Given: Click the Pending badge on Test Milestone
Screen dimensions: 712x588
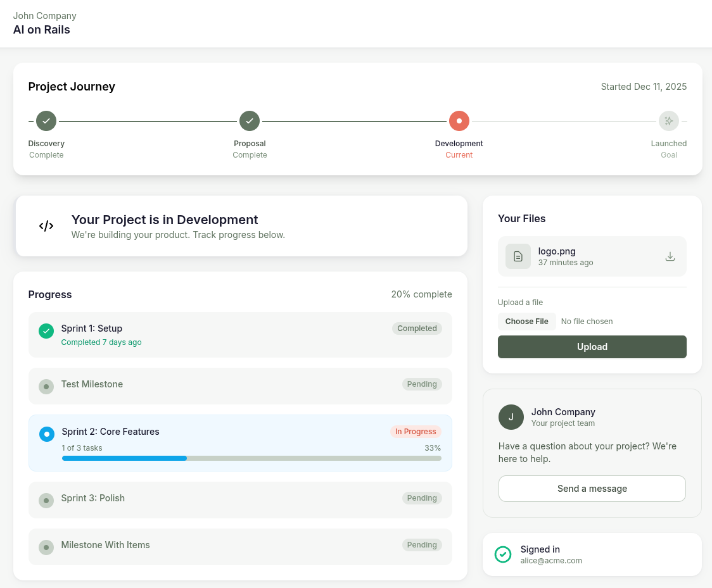Looking at the screenshot, I should click(x=422, y=384).
